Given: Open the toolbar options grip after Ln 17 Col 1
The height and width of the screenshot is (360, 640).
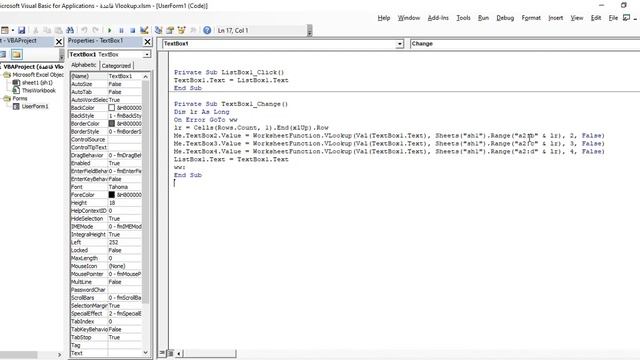Looking at the screenshot, I should [310, 31].
